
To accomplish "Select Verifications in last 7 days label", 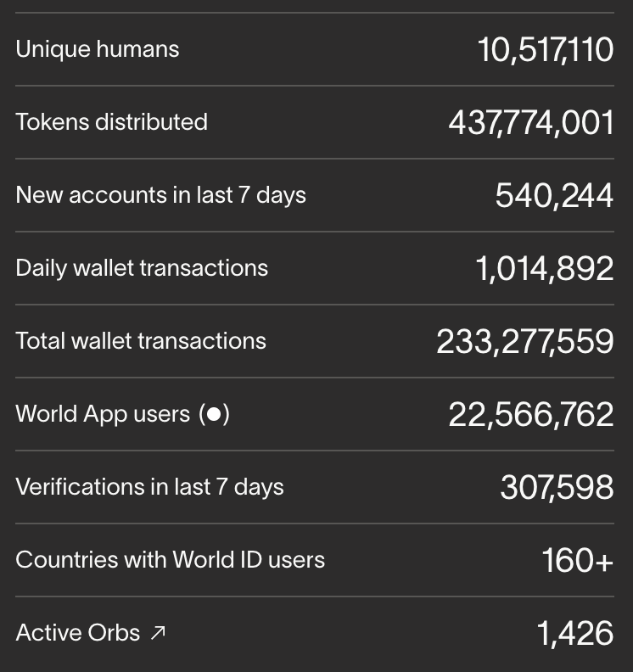I will [149, 487].
